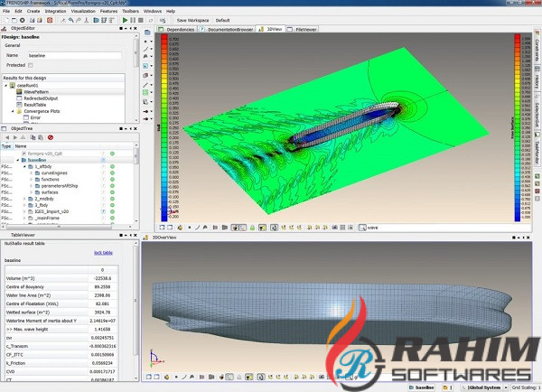This screenshot has width=542, height=392.
Task: Click the New project blank page icon
Action: [6, 21]
